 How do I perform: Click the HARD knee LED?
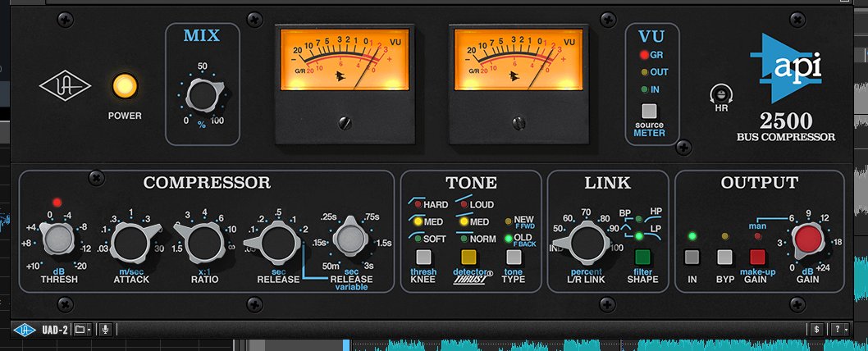[418, 205]
